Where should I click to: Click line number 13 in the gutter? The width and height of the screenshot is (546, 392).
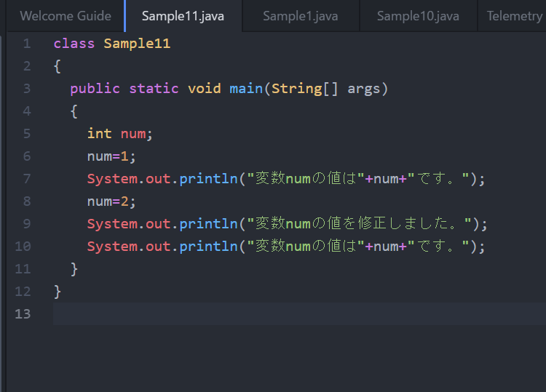(x=23, y=314)
